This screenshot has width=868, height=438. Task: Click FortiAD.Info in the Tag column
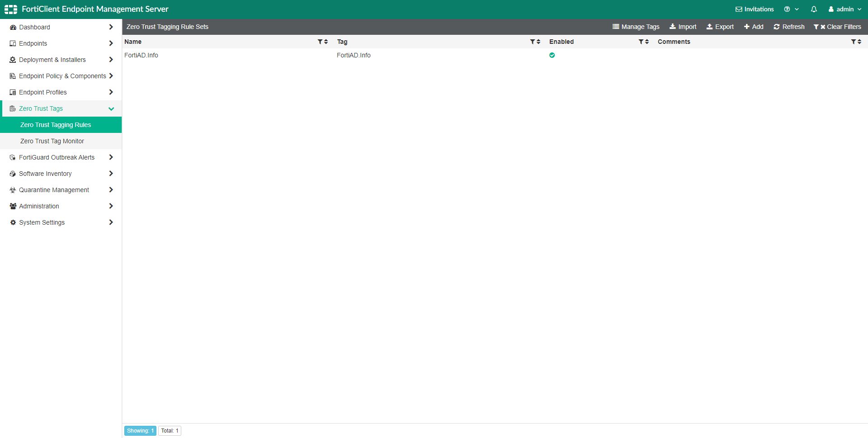(354, 55)
